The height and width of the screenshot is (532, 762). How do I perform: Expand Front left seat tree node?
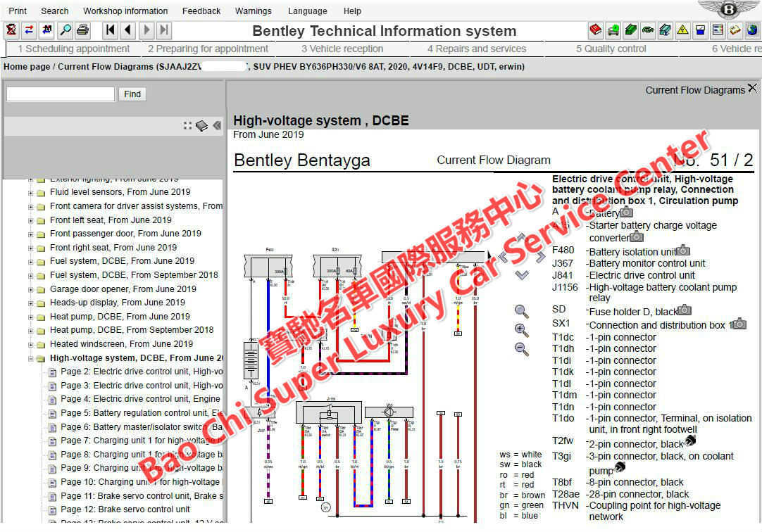click(30, 221)
